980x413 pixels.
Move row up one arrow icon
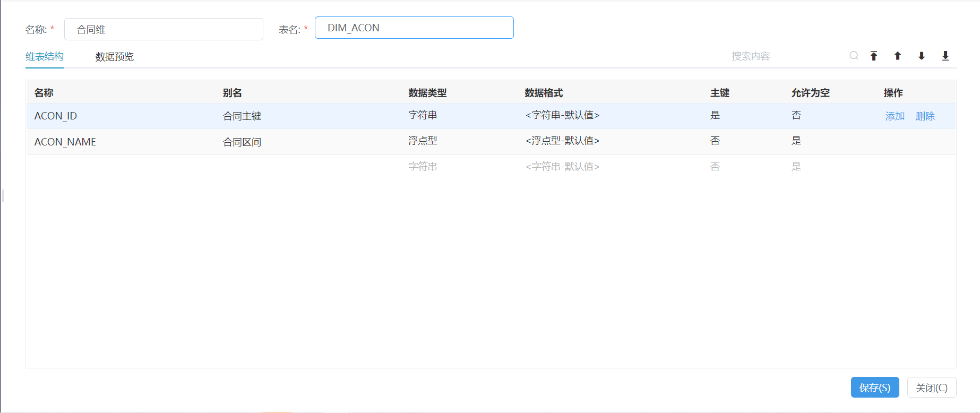(x=898, y=56)
